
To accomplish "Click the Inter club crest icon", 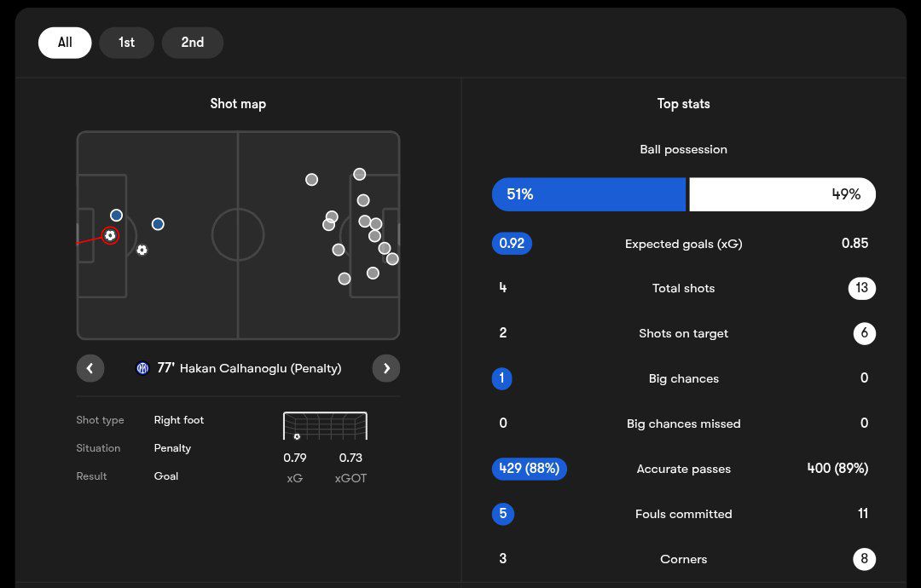I will (142, 368).
